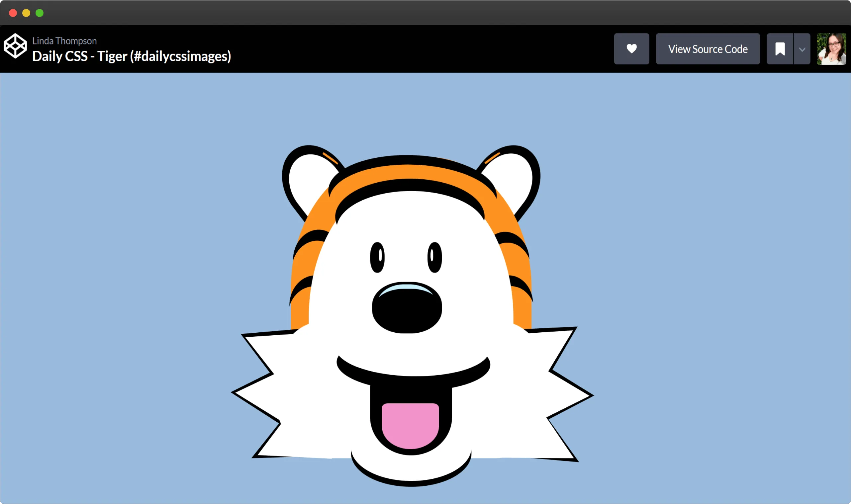
Task: Click the CodePen logo icon
Action: tap(15, 46)
